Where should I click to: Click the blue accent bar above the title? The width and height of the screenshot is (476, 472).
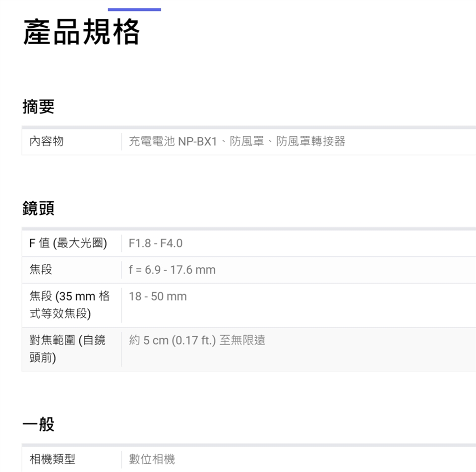(x=134, y=9)
